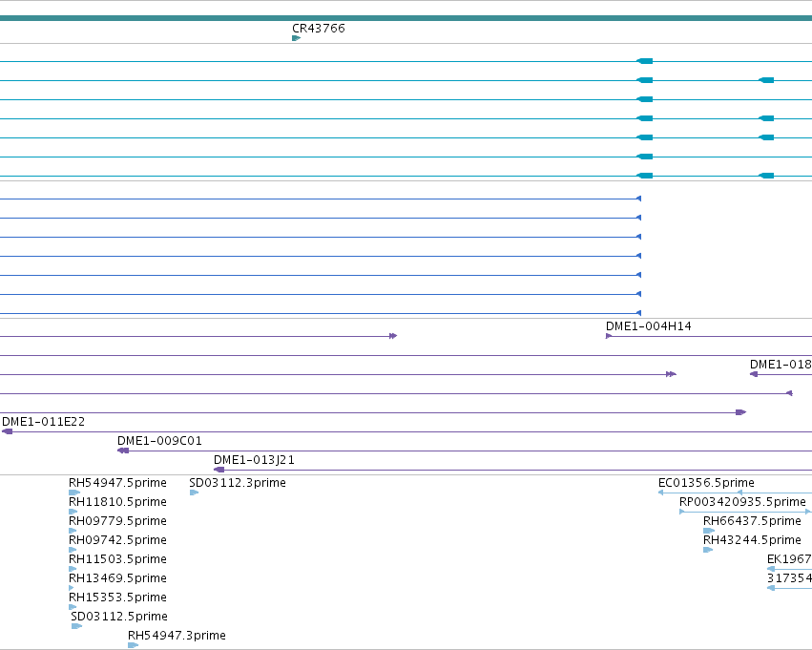Select the glyph below RH66437.5prime
The height and width of the screenshot is (650, 812).
pyautogui.click(x=709, y=531)
